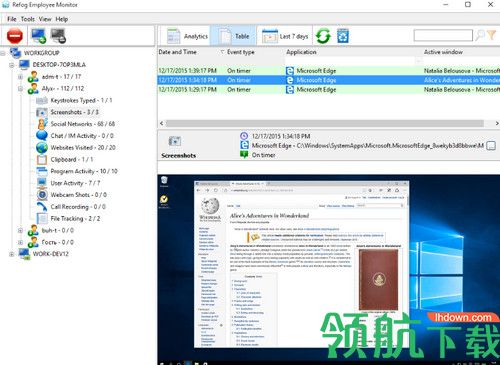Click the Edge icon in detail pane
Screen dimensions: 500x365
[244, 145]
